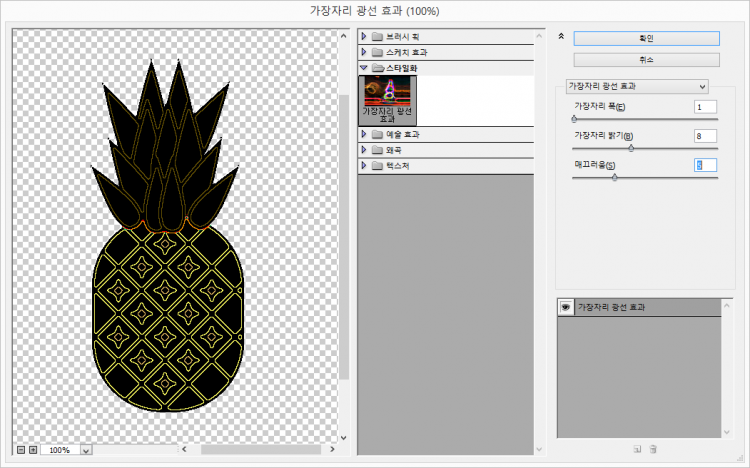Expand the 왜곡 filter folder

pyautogui.click(x=364, y=150)
